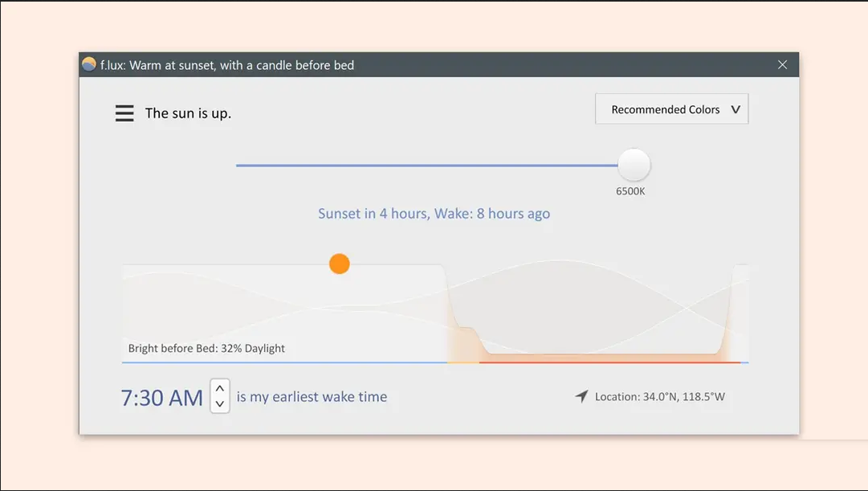This screenshot has width=868, height=491.
Task: Click the orange sunset transition on timeline
Action: coord(463,362)
